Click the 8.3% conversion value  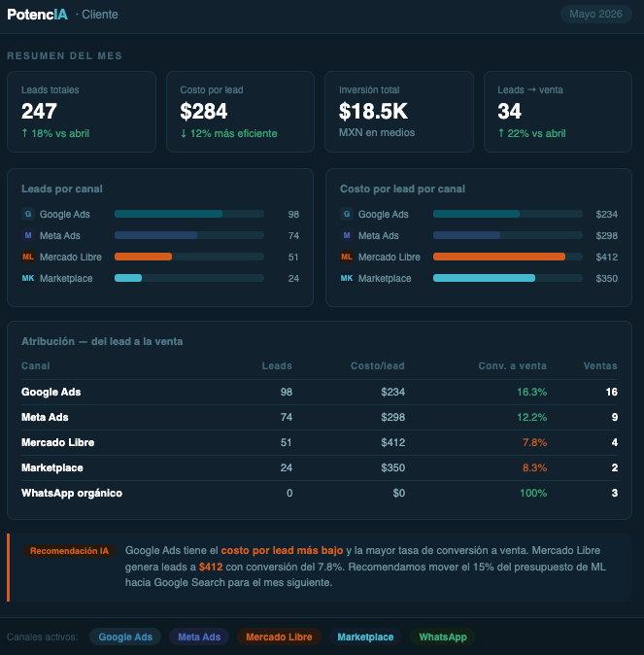click(534, 467)
